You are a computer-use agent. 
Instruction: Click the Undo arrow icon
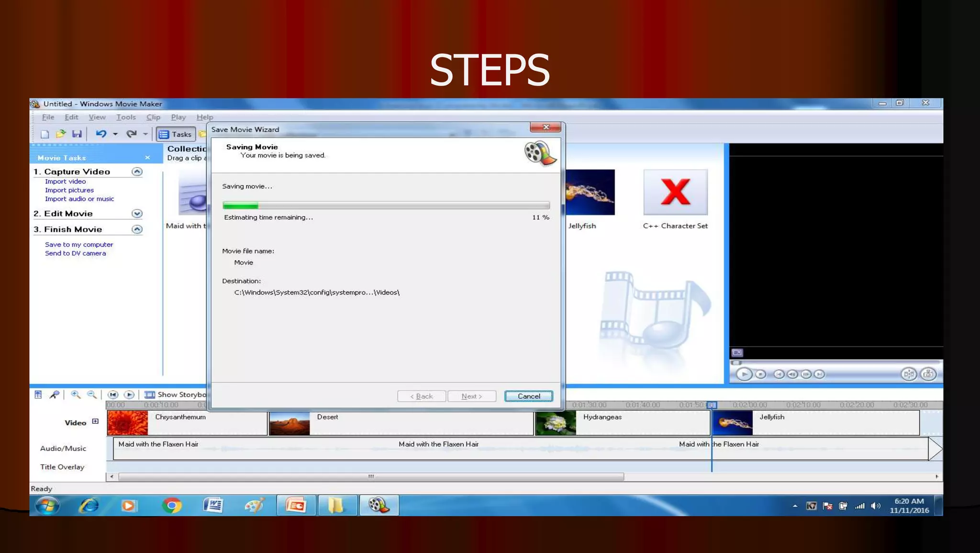[x=100, y=134]
